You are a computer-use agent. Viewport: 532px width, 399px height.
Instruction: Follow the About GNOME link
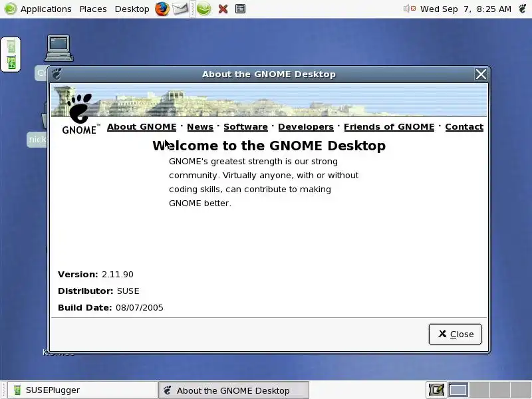click(x=142, y=126)
